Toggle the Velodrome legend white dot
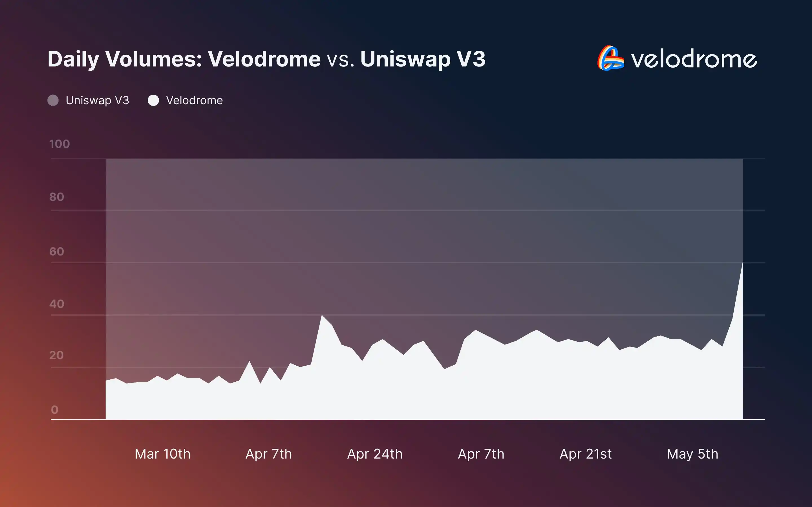This screenshot has height=507, width=812. tap(153, 100)
